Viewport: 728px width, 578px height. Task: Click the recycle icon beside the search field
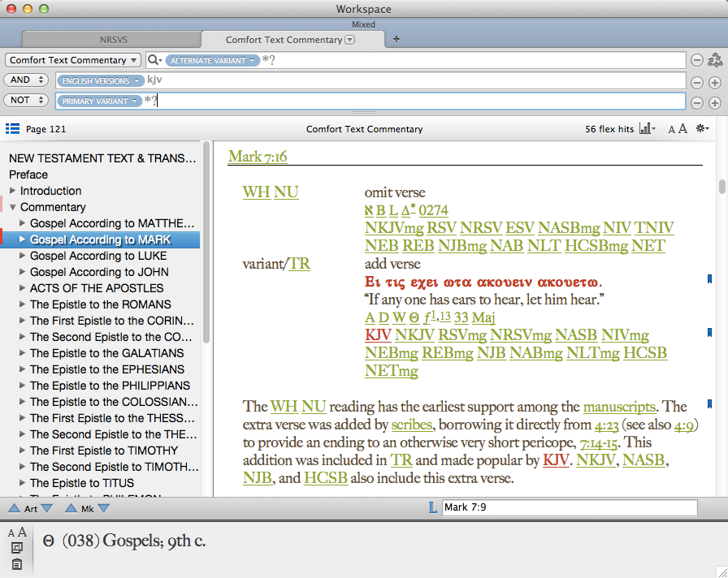click(x=715, y=60)
